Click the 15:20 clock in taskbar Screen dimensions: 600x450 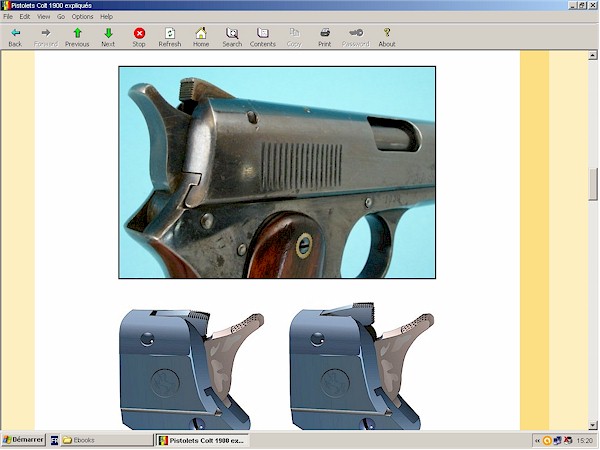pos(585,441)
